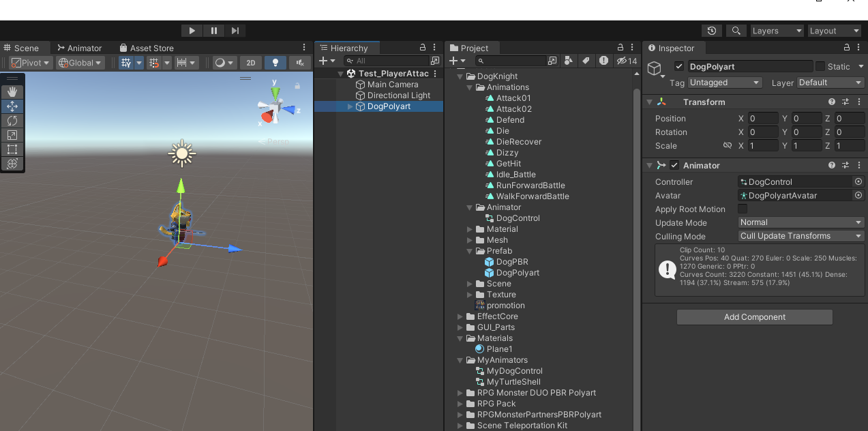
Task: Open Transform component help icon
Action: click(832, 102)
